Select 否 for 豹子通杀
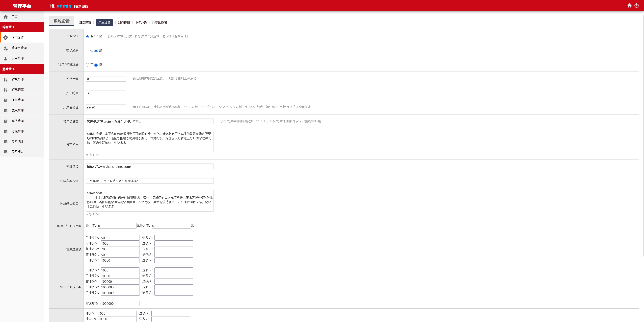644x322 pixels. [x=88, y=51]
